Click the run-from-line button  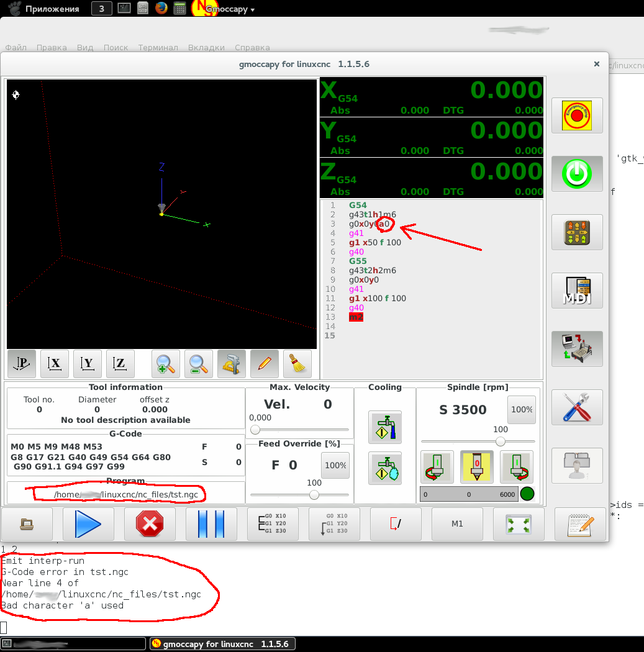(x=334, y=524)
